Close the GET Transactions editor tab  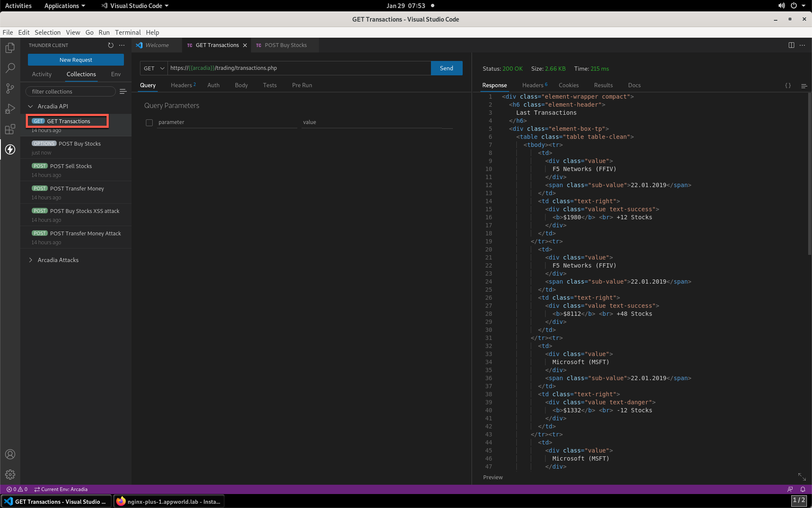point(245,45)
